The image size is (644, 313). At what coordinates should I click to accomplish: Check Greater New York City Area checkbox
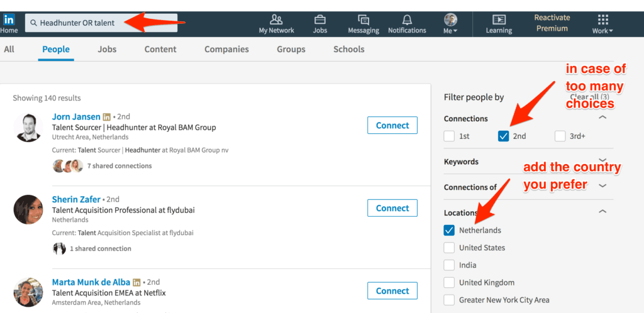pyautogui.click(x=449, y=300)
